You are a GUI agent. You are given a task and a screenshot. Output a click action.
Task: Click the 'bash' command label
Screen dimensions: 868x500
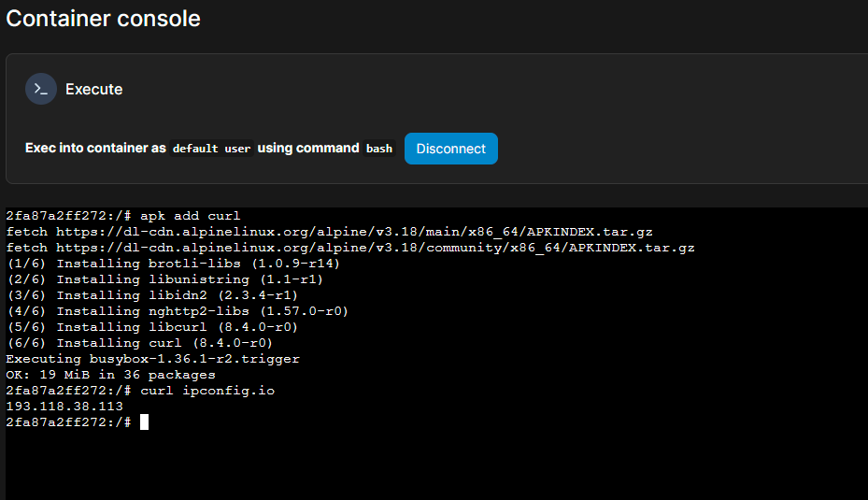point(379,149)
